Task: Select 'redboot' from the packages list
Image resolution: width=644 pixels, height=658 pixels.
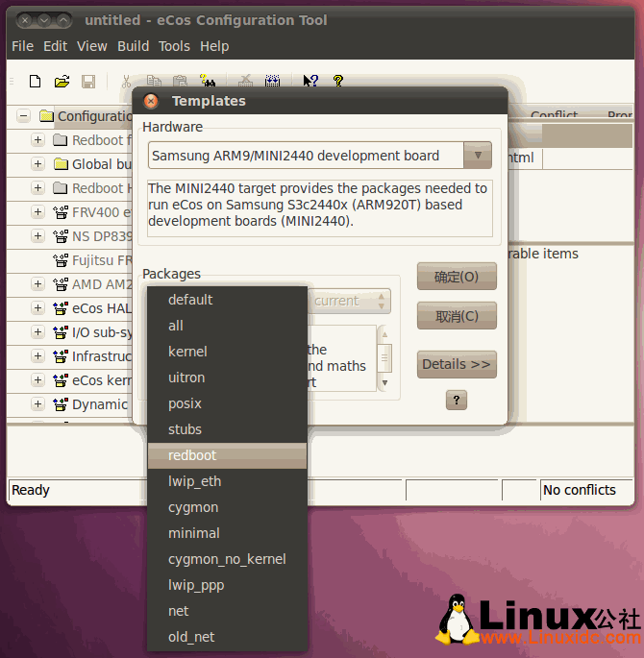Action: [227, 455]
